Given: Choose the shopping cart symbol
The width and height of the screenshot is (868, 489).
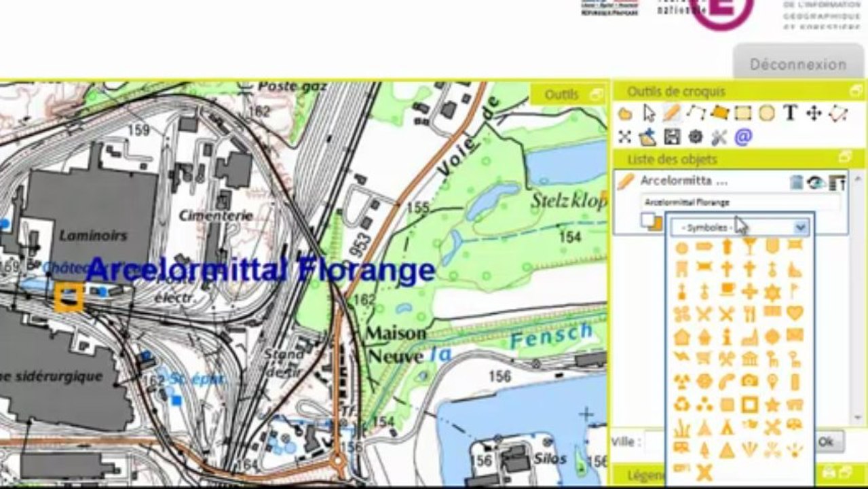Looking at the screenshot, I should tap(704, 359).
